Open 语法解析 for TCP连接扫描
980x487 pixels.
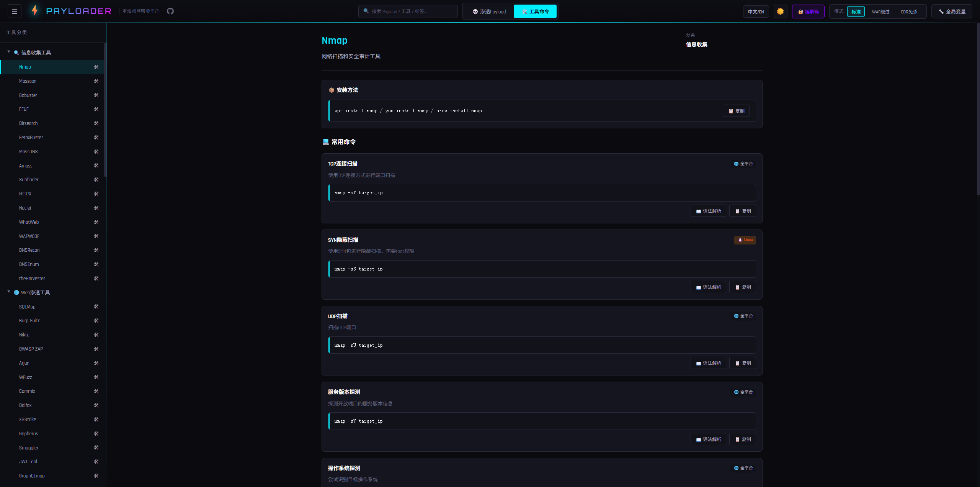pos(708,211)
